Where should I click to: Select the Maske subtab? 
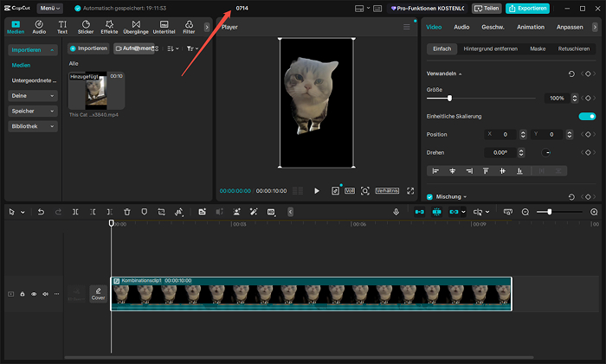[x=538, y=48]
